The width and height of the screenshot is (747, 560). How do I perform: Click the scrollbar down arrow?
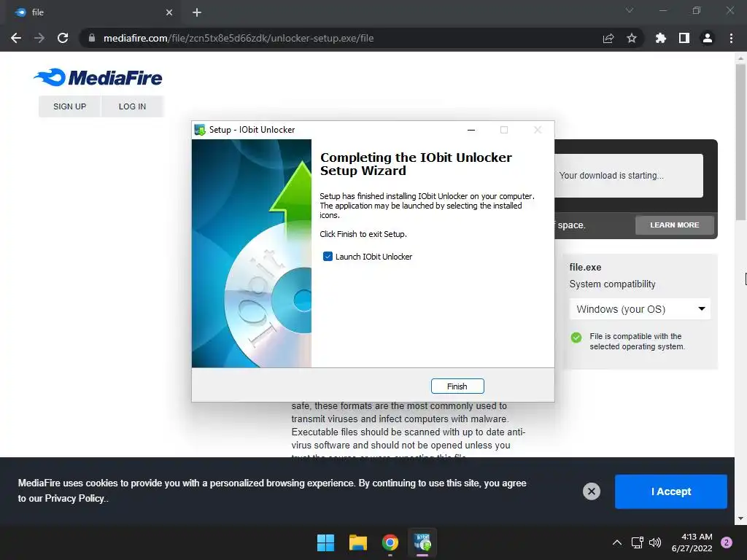(x=740, y=518)
